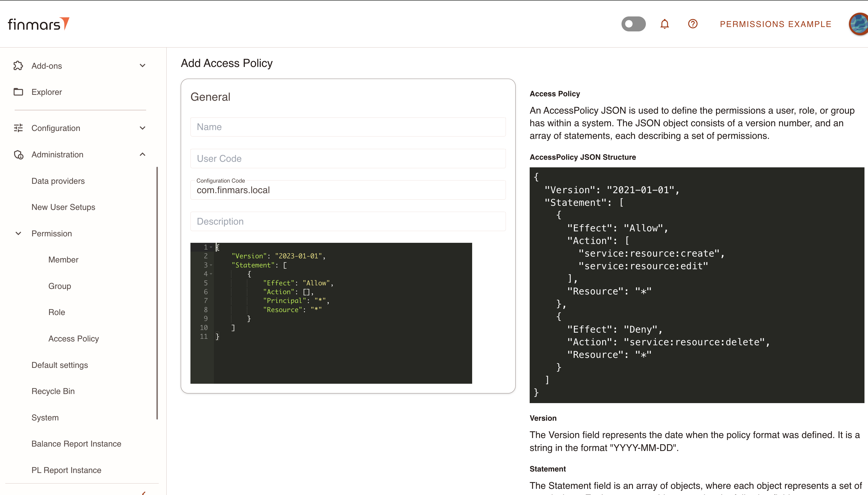Expand the Add-ons chevron
Viewport: 868px width, 495px height.
(x=143, y=65)
